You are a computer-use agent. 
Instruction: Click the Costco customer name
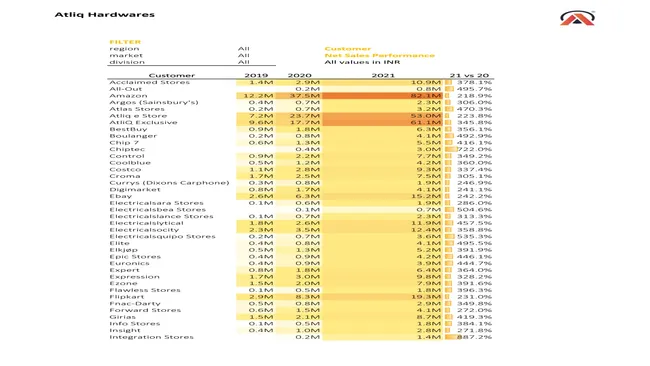coord(125,170)
